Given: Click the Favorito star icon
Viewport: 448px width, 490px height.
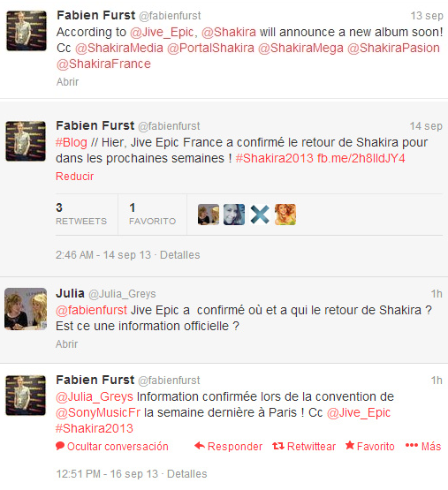Looking at the screenshot, I should click(x=350, y=445).
